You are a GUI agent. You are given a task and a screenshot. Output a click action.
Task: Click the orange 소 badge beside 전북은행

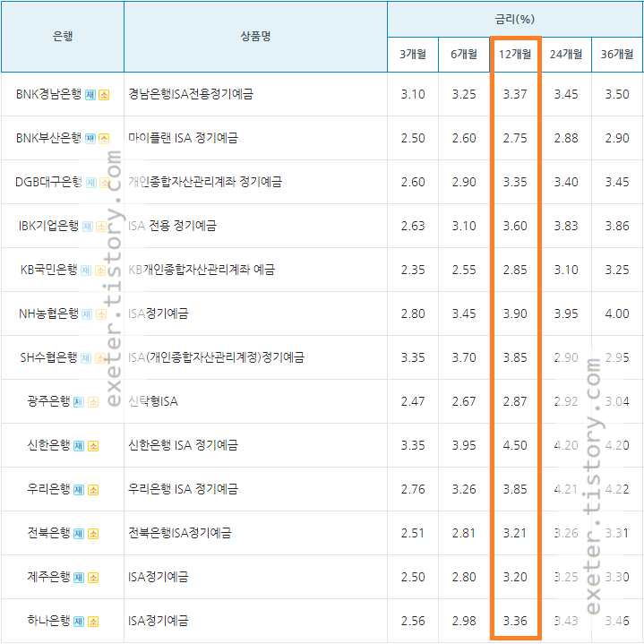[93, 534]
